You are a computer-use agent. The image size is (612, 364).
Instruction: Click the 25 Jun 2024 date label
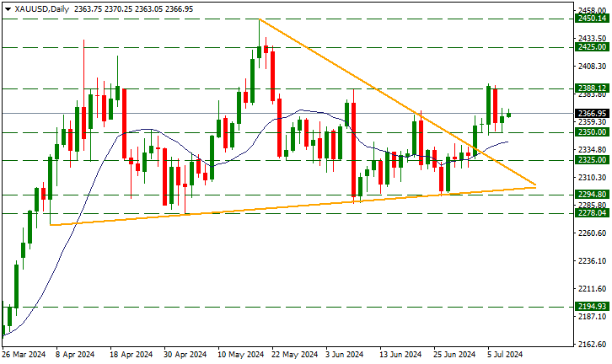point(454,355)
